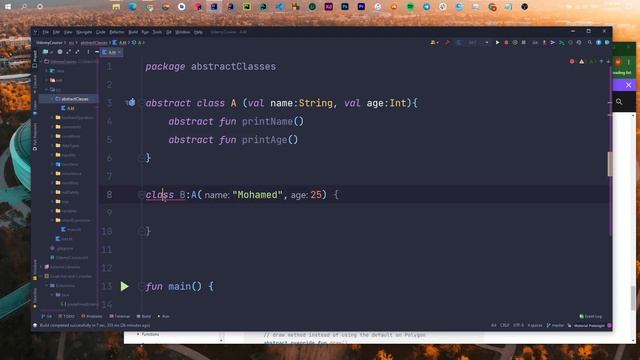The height and width of the screenshot is (360, 640).
Task: Click the Run button in the top toolbar
Action: [498, 42]
